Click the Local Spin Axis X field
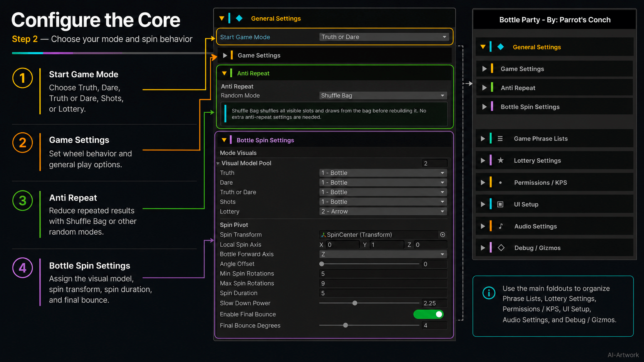 (342, 245)
